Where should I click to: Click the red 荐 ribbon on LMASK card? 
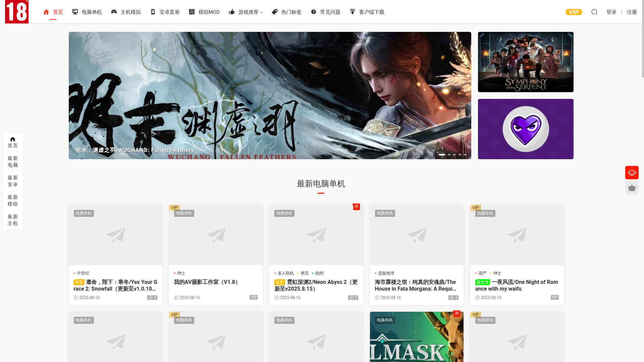[x=457, y=314]
